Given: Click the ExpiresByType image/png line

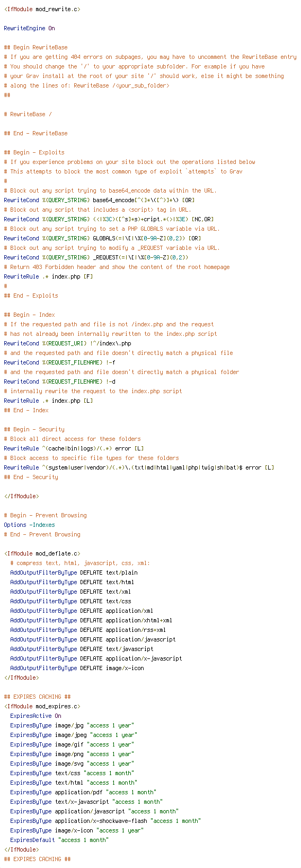Looking at the screenshot, I should click(x=72, y=754).
